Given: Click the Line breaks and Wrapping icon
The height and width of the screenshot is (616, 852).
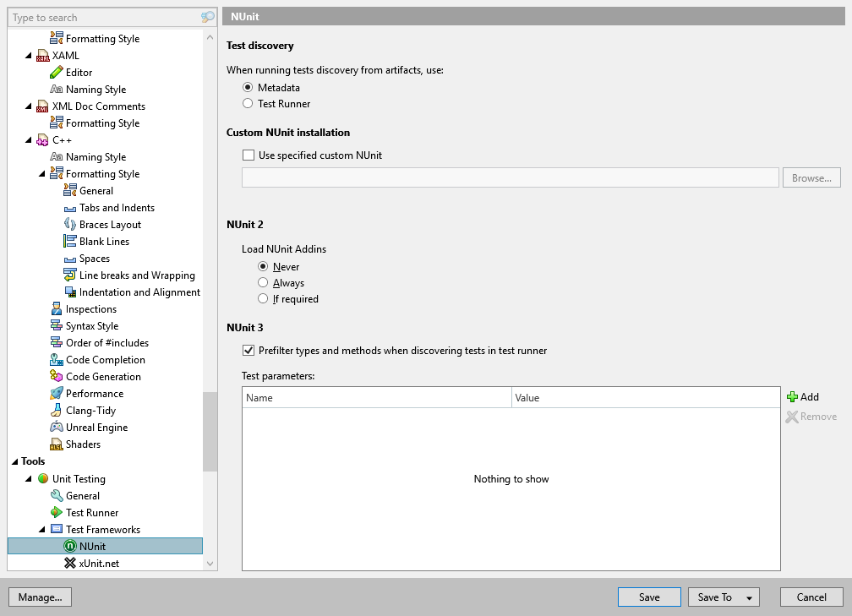Looking at the screenshot, I should 69,275.
